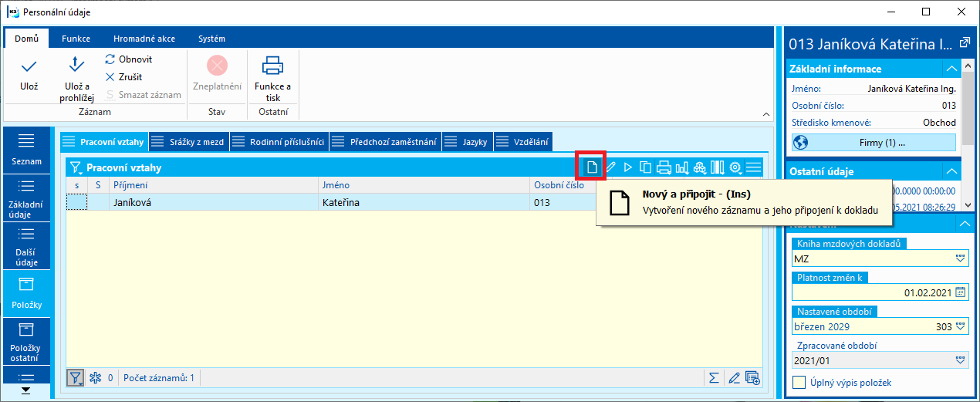Open the columns dropdown in grid toolbar
The image size is (980, 402).
tap(718, 167)
